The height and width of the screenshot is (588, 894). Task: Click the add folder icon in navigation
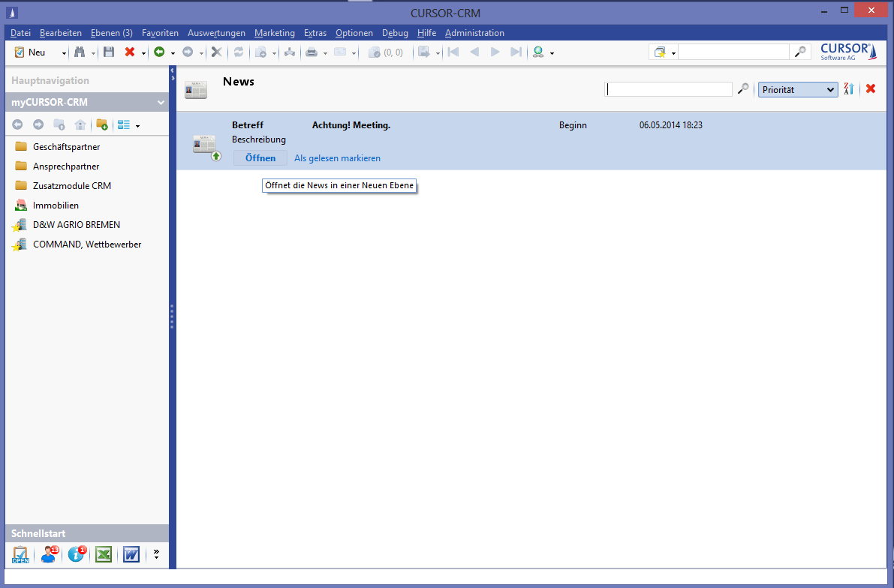pos(102,125)
